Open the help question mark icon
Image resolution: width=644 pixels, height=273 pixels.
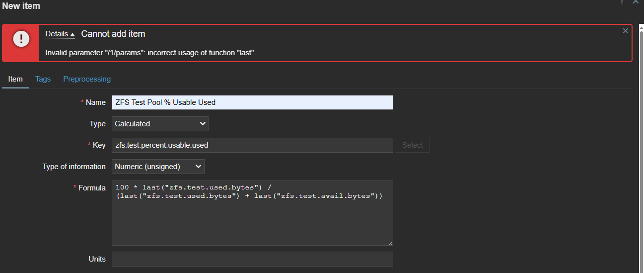coord(622,2)
